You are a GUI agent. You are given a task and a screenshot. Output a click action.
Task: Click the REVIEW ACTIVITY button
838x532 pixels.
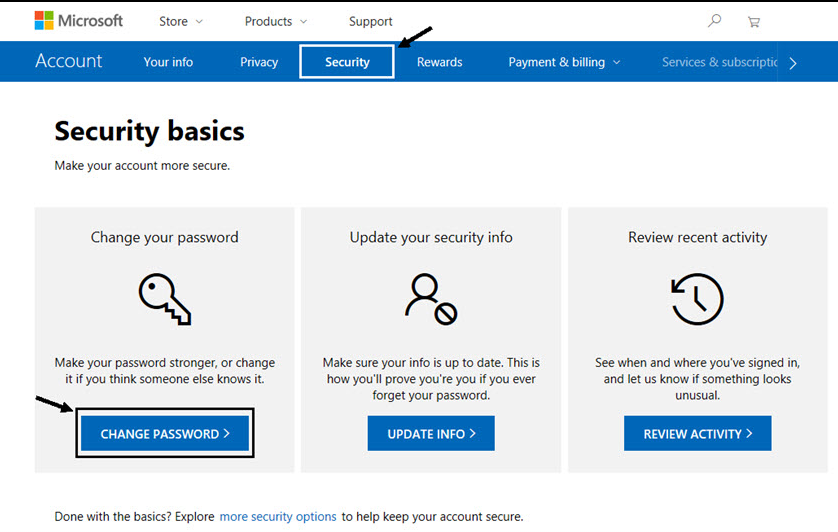tap(697, 433)
